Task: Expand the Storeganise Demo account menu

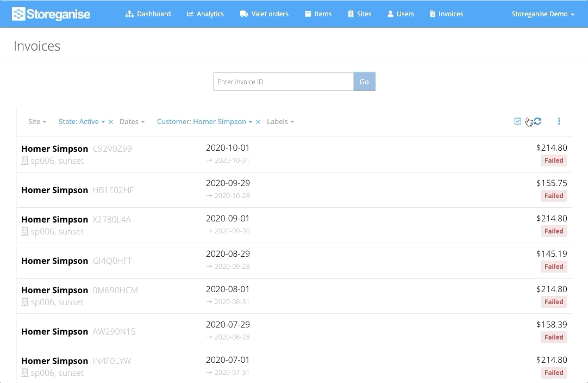Action: click(x=543, y=14)
